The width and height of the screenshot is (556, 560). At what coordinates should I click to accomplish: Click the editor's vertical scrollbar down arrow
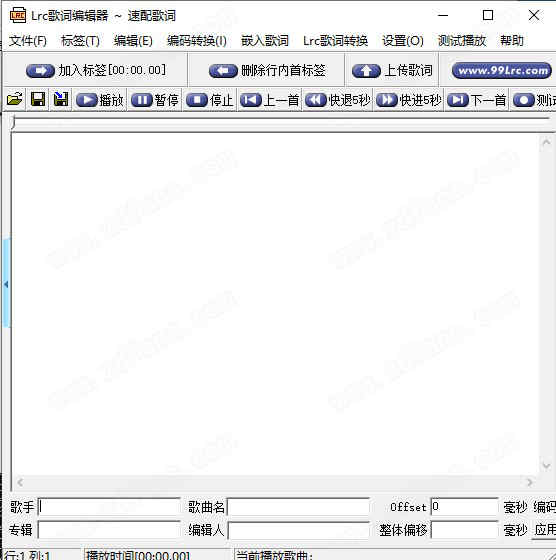[546, 465]
